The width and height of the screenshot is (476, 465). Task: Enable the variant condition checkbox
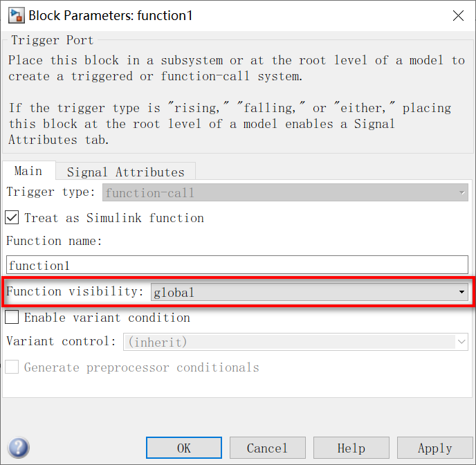pyautogui.click(x=12, y=318)
